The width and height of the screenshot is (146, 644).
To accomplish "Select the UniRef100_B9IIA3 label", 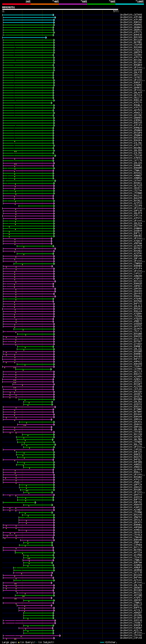I will pos(131,281).
